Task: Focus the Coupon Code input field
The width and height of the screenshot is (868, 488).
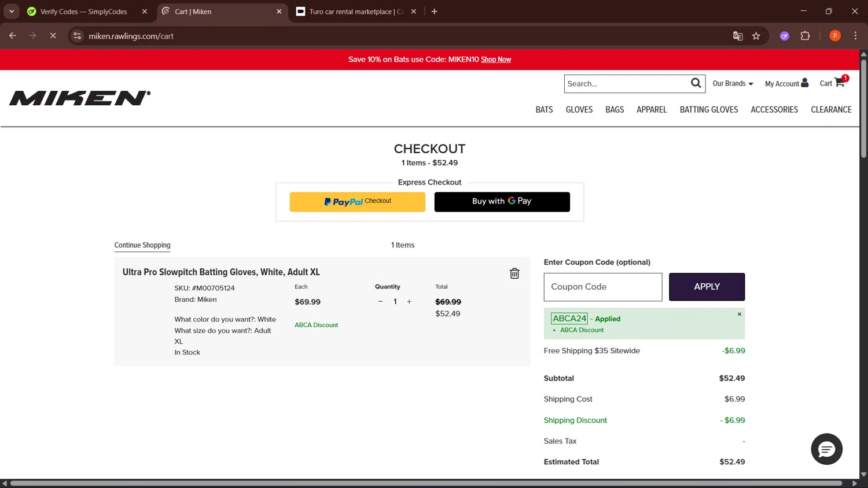Action: coord(602,287)
